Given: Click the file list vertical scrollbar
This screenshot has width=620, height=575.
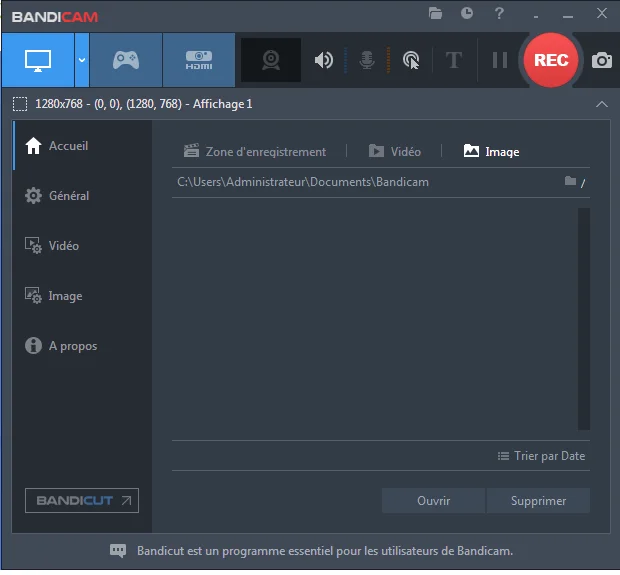Looking at the screenshot, I should tap(584, 319).
